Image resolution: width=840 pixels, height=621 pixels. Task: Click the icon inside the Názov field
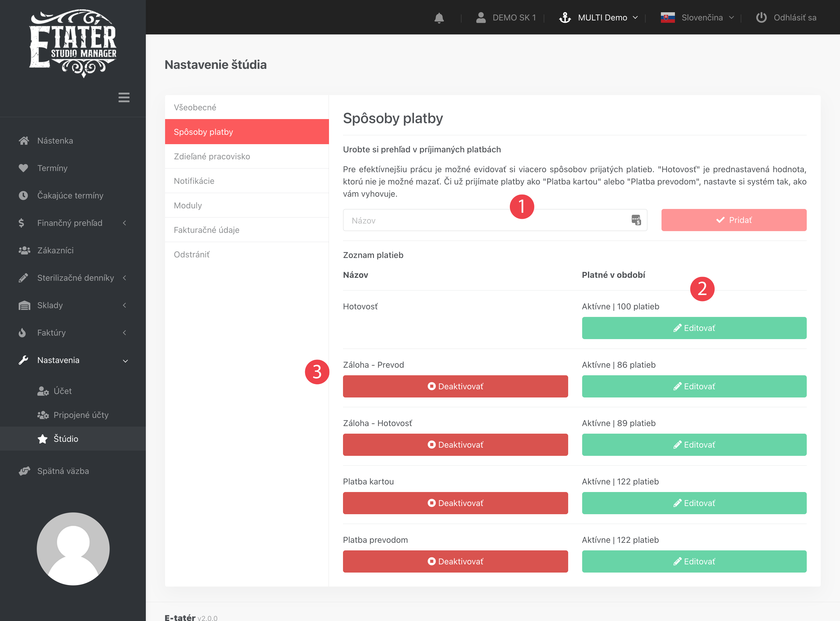(636, 220)
